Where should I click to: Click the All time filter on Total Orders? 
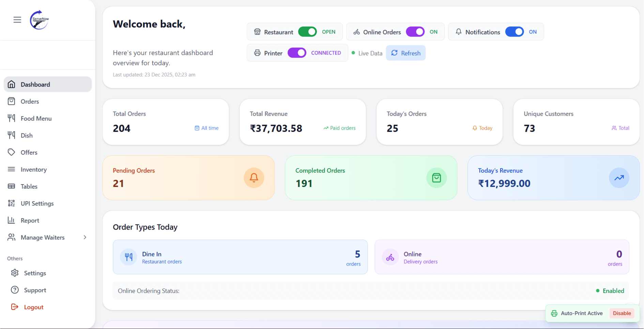coord(207,128)
